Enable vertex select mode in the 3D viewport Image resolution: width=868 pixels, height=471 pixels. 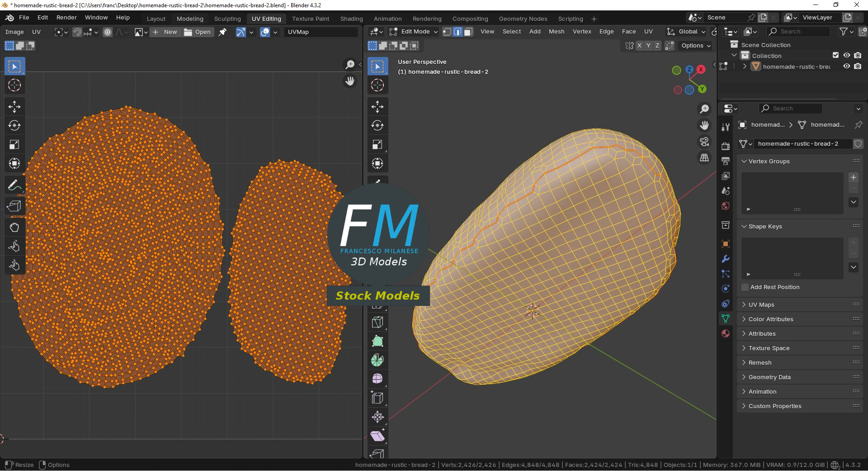pyautogui.click(x=447, y=32)
